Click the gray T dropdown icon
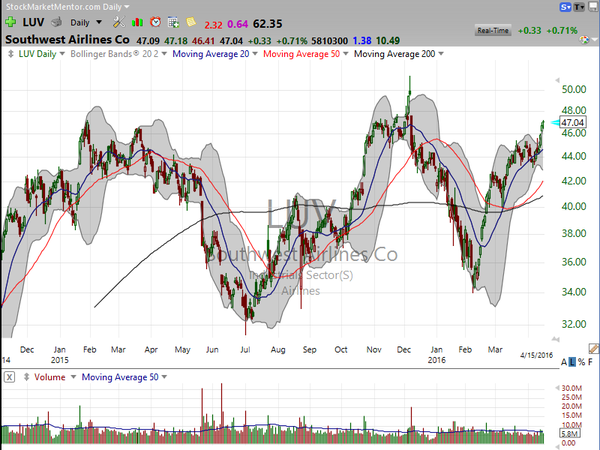600x450 pixels. 579,7
